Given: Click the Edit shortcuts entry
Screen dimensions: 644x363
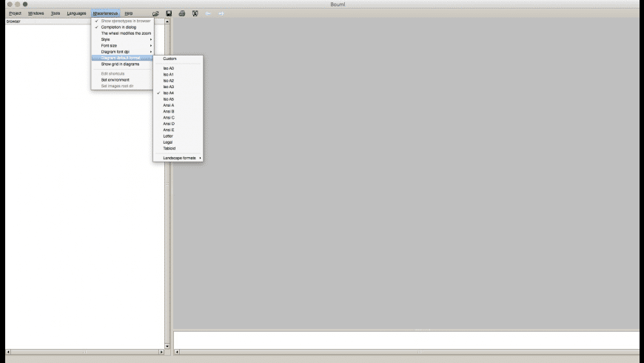Looking at the screenshot, I should point(122,73).
